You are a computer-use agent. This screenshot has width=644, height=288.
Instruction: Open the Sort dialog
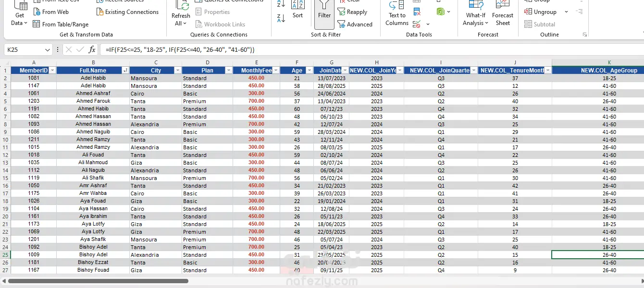click(x=298, y=10)
